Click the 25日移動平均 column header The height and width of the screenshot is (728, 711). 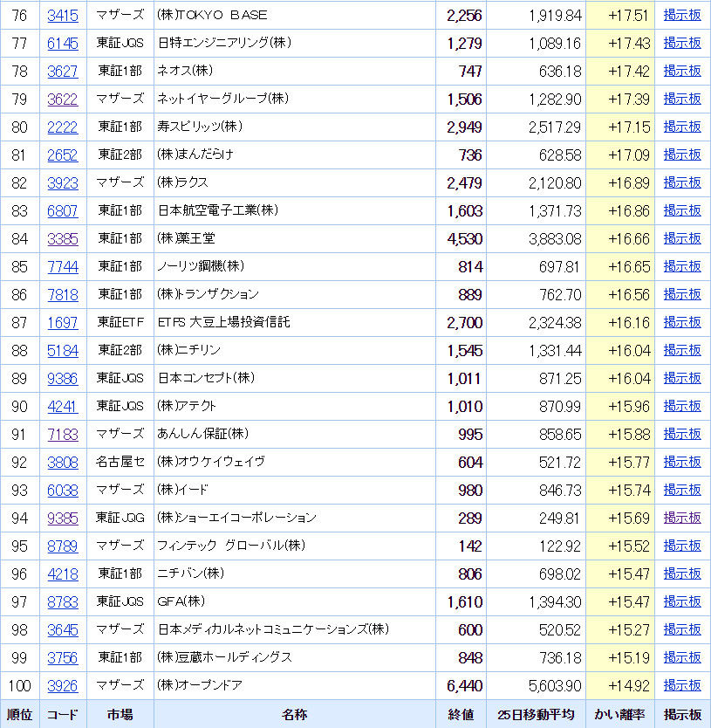(x=536, y=715)
